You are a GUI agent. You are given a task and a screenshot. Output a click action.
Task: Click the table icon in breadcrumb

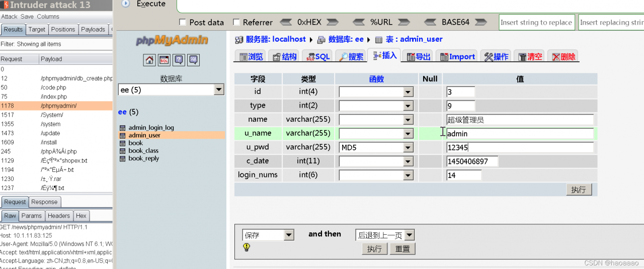pos(379,39)
